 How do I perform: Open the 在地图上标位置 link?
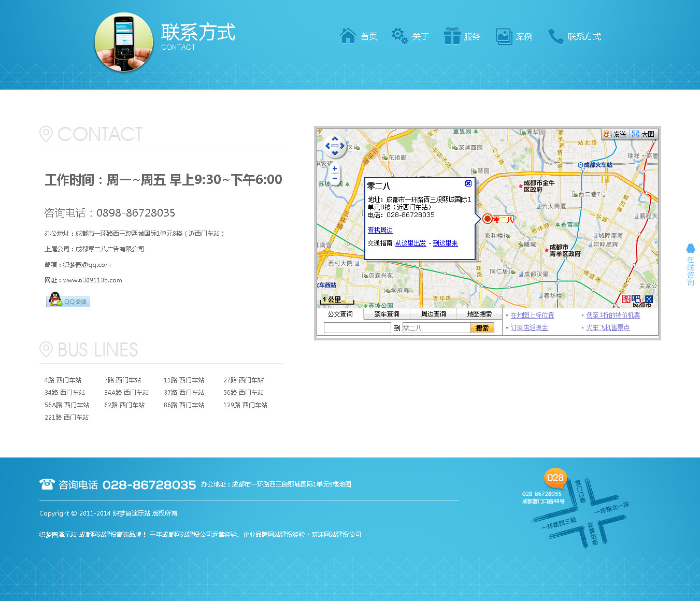coord(532,315)
